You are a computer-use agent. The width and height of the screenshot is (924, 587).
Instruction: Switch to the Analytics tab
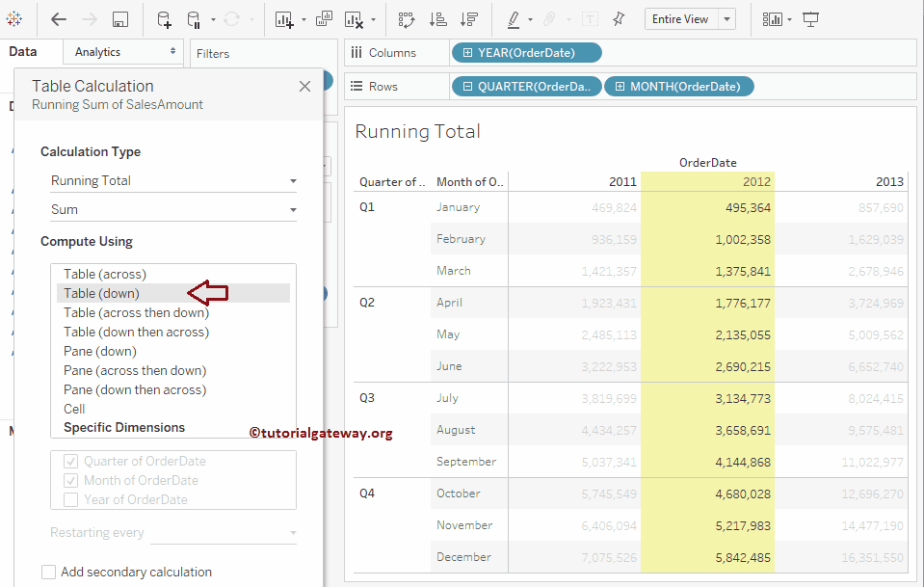tap(98, 52)
